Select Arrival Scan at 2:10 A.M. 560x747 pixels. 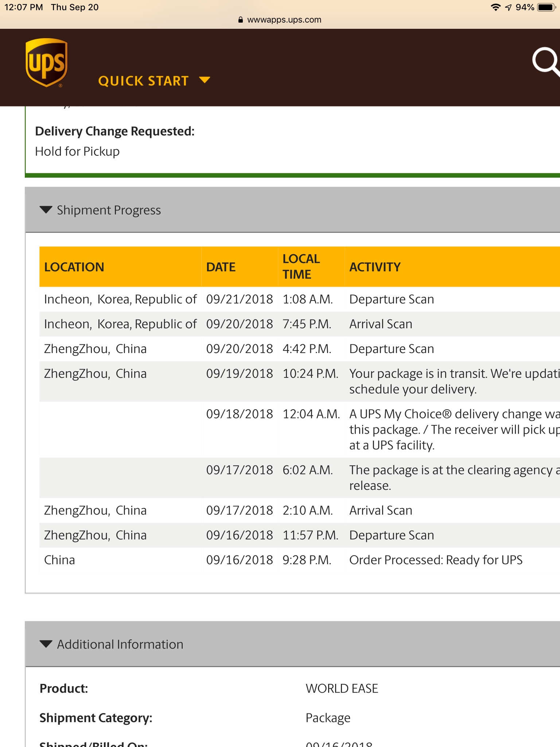[381, 511]
